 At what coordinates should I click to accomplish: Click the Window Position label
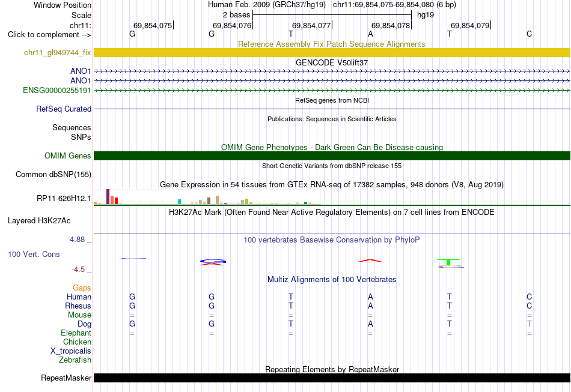coord(63,5)
